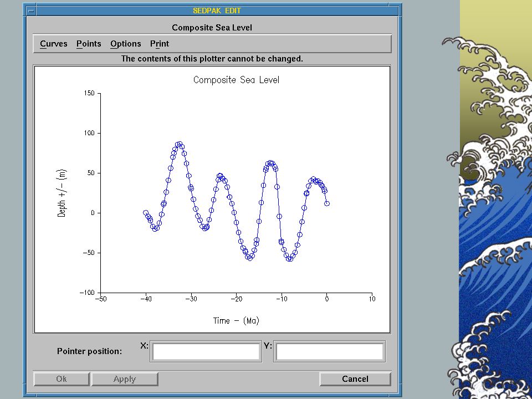
Task: Focus the pointer position X field
Action: pyautogui.click(x=206, y=351)
